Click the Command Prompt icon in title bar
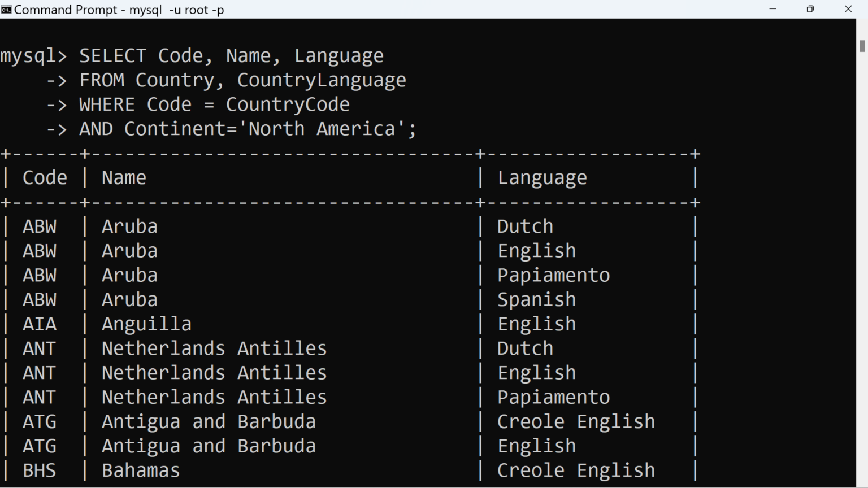 tap(7, 8)
